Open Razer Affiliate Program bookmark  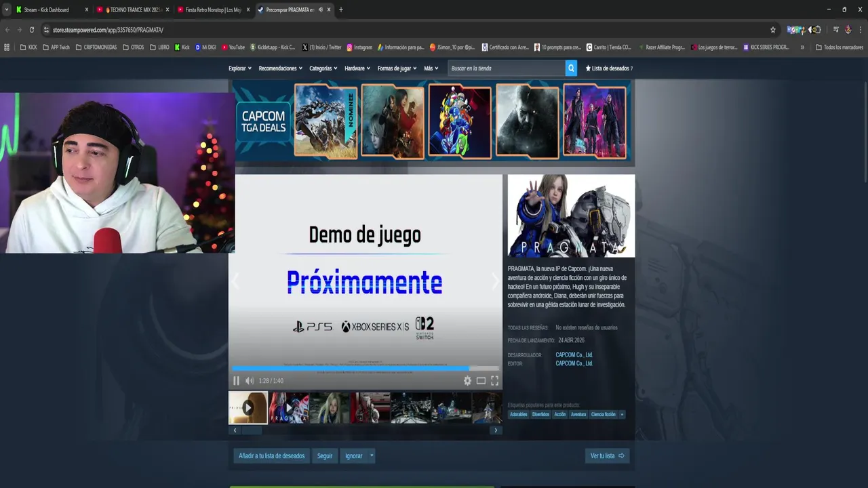click(660, 47)
